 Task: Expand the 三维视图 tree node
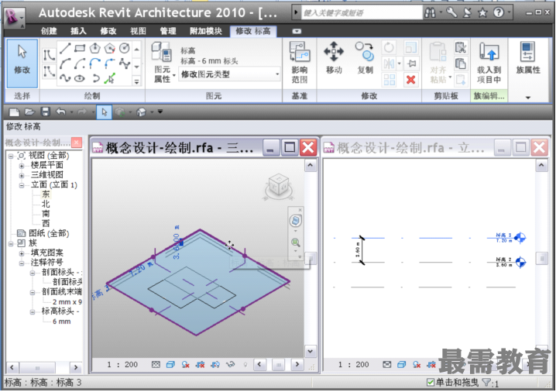click(22, 175)
